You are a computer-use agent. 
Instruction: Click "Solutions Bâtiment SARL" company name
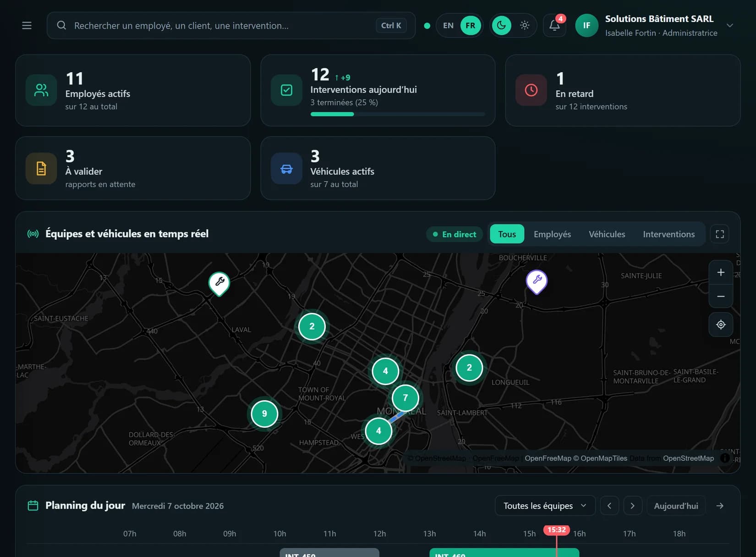point(659,19)
